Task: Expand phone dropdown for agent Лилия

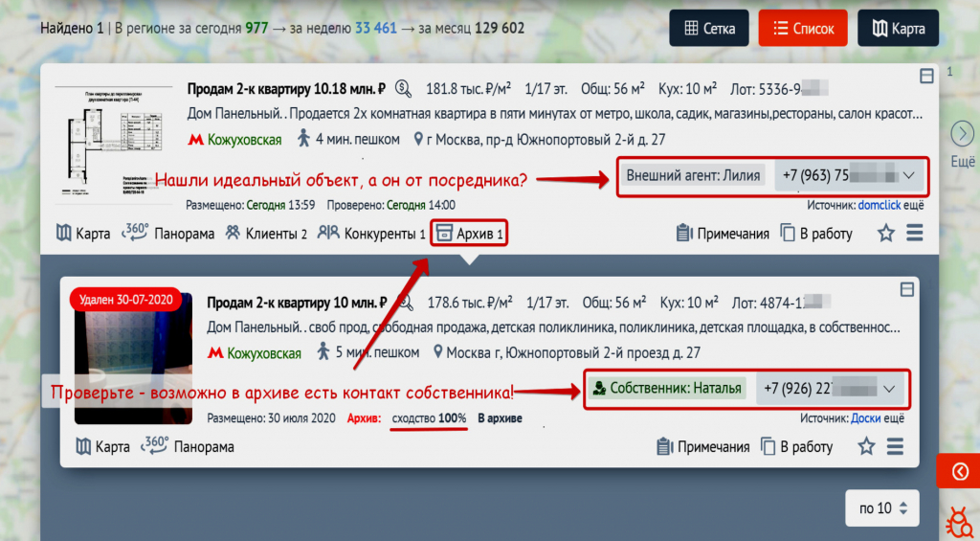Action: click(x=909, y=176)
